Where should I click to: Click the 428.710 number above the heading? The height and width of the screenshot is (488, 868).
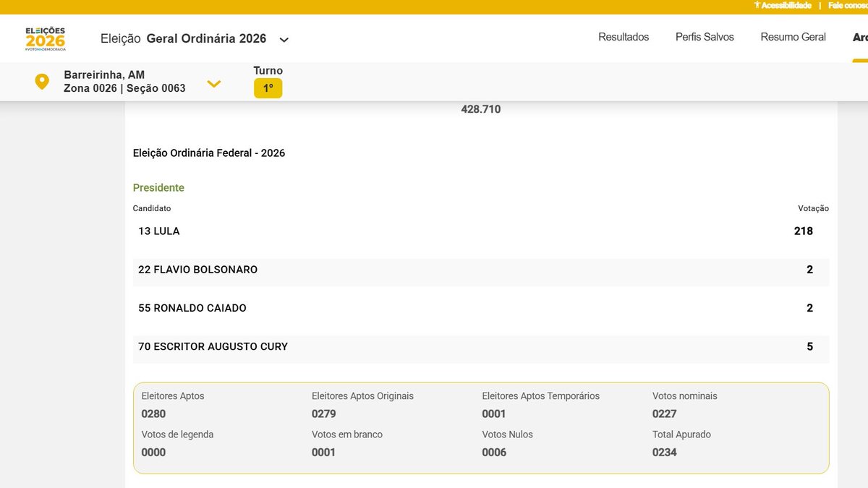click(481, 109)
